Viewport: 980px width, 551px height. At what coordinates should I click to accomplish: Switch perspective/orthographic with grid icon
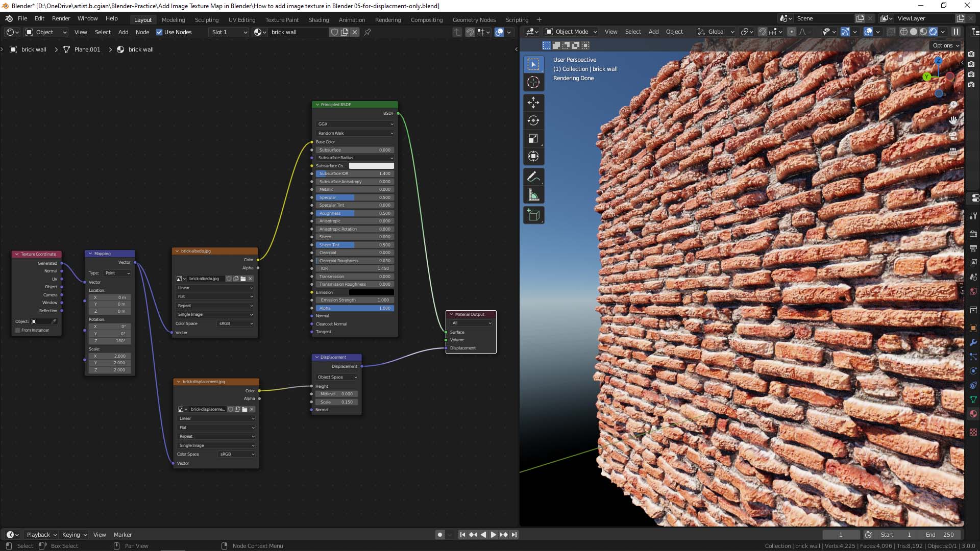(x=953, y=152)
